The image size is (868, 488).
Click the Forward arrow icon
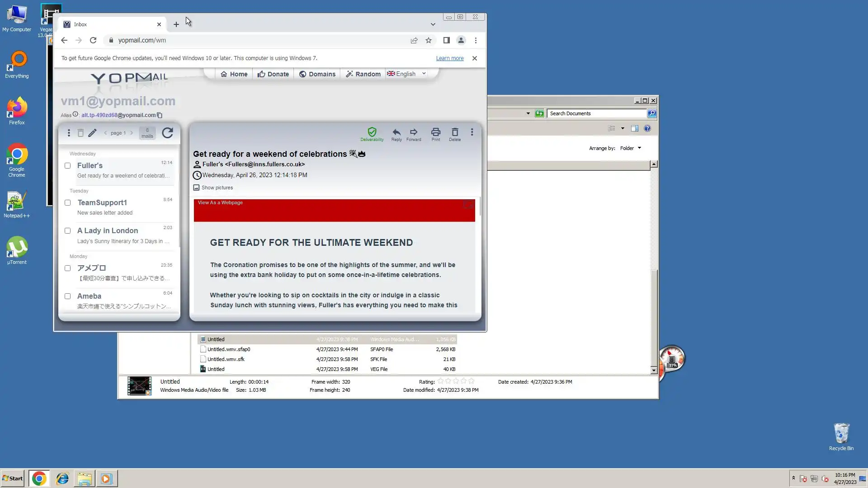click(413, 132)
